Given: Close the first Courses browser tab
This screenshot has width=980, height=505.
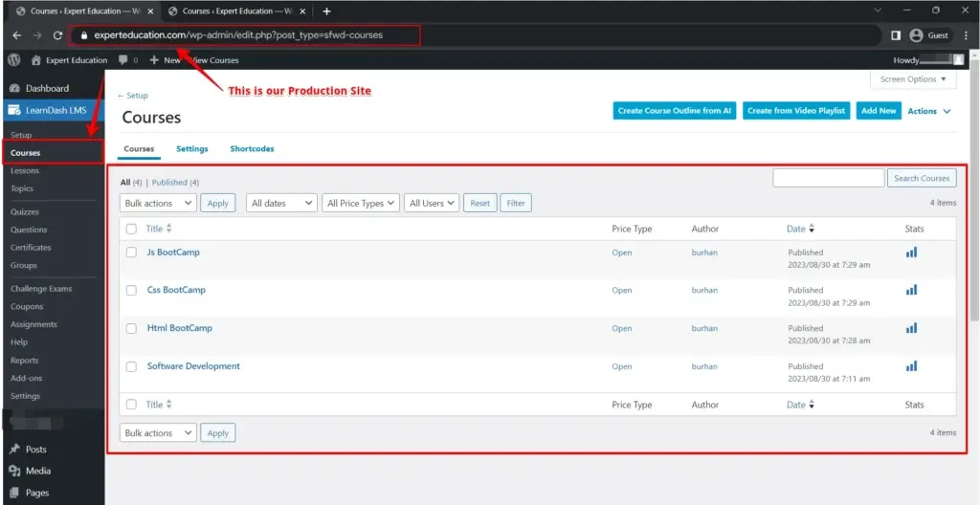Looking at the screenshot, I should tap(150, 11).
